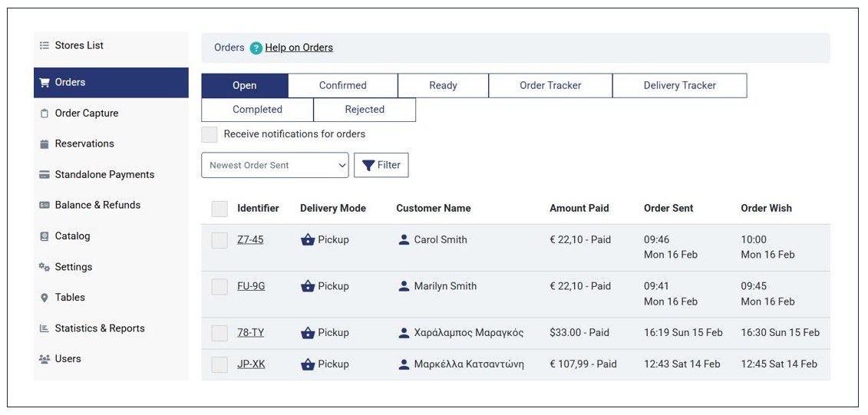Viewport: 868px width, 415px height.
Task: Click the Catalog book icon
Action: pos(45,236)
